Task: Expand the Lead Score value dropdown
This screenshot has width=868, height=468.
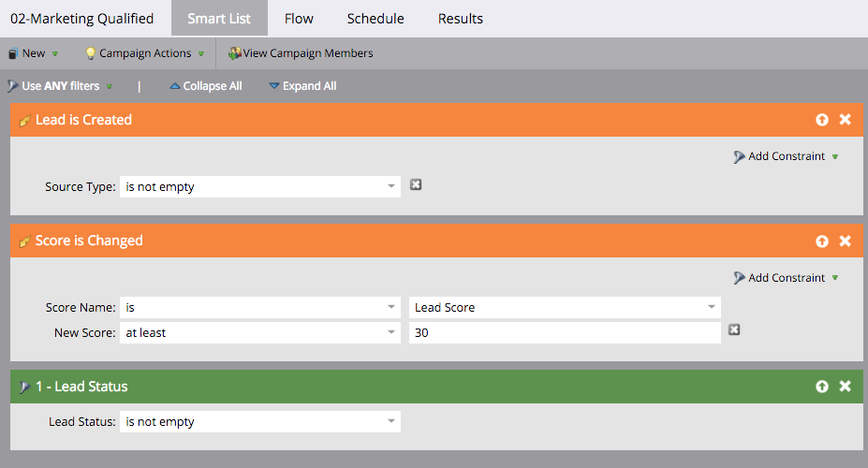Action: (565, 308)
